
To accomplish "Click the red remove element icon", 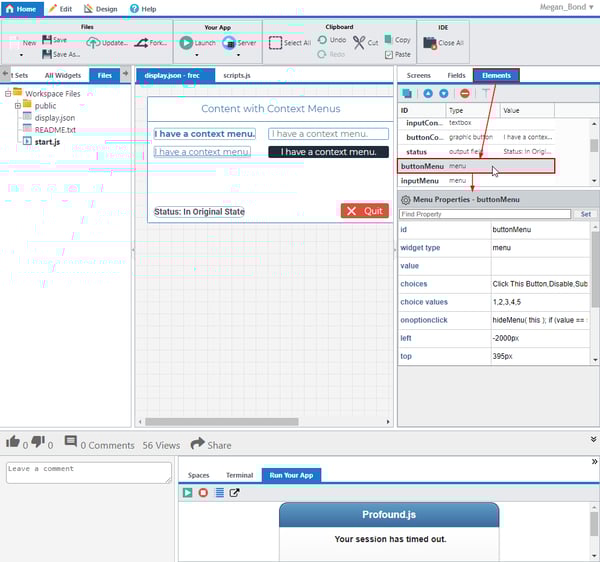I will (464, 93).
